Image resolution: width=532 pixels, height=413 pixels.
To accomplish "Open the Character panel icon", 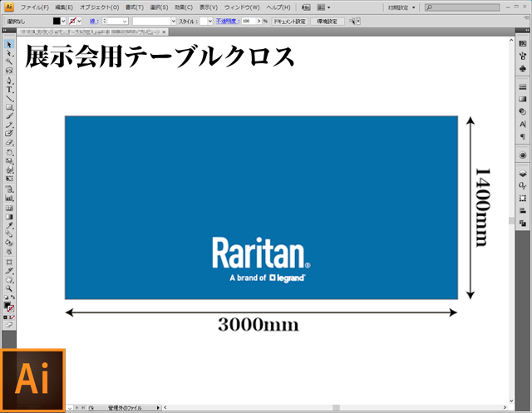I will 523,124.
